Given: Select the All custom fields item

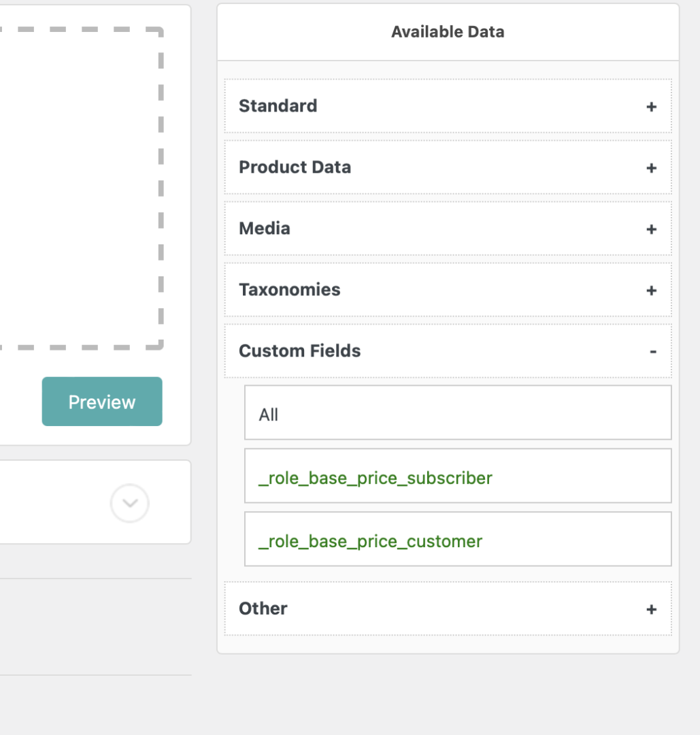Looking at the screenshot, I should [x=458, y=413].
